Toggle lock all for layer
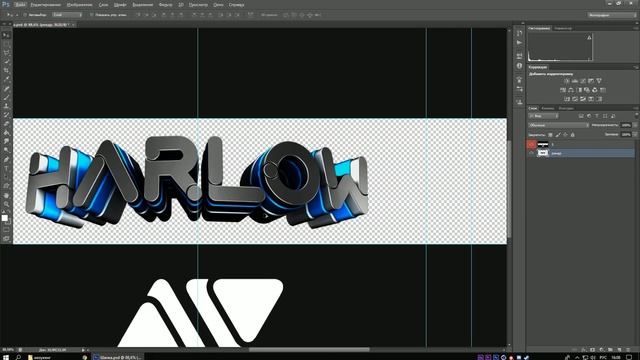This screenshot has height=360, width=640. [x=573, y=134]
